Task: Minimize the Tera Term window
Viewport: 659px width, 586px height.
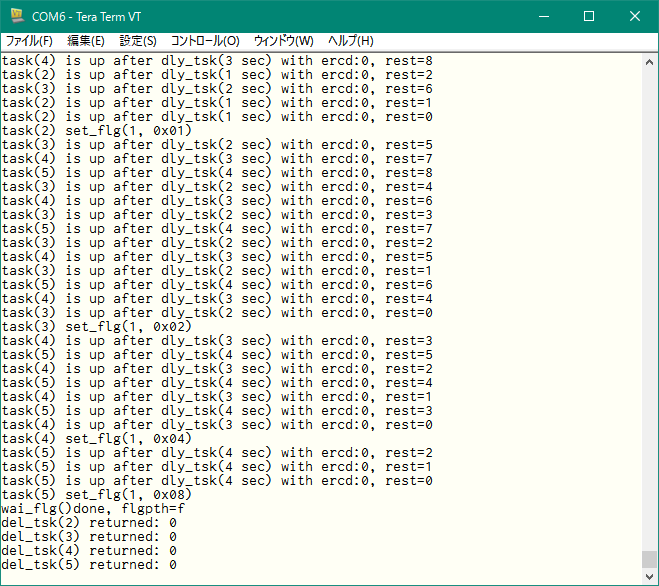Action: [x=543, y=16]
